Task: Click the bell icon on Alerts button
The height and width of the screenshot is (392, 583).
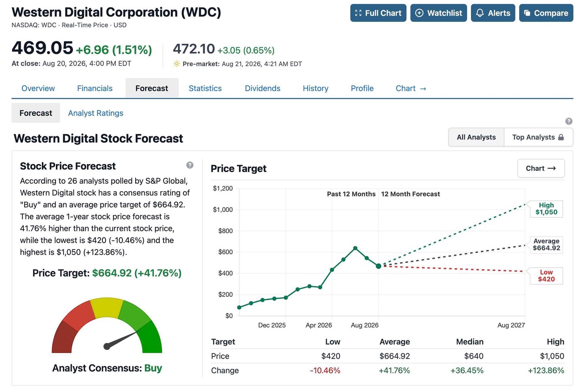Action: (x=480, y=13)
